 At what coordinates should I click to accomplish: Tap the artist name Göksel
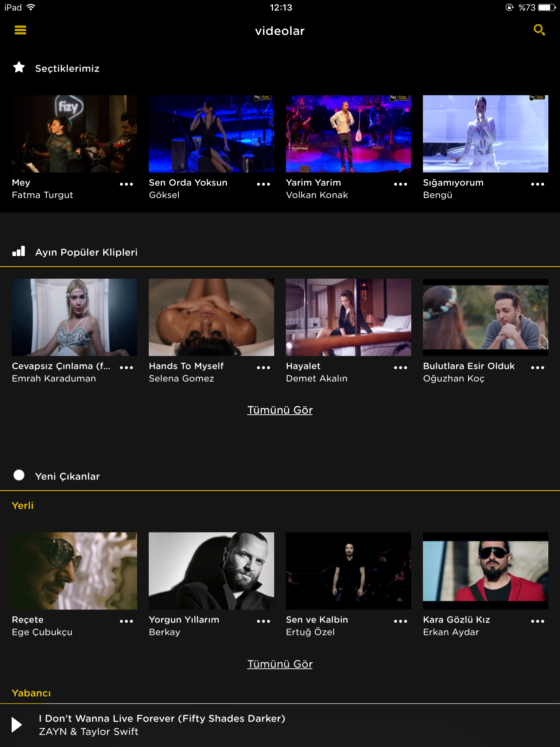click(164, 195)
